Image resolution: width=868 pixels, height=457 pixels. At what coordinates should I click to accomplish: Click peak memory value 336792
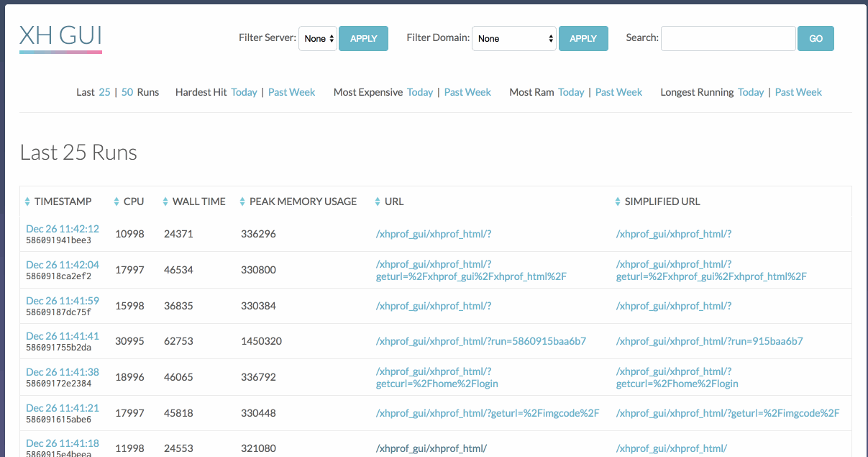(x=258, y=377)
